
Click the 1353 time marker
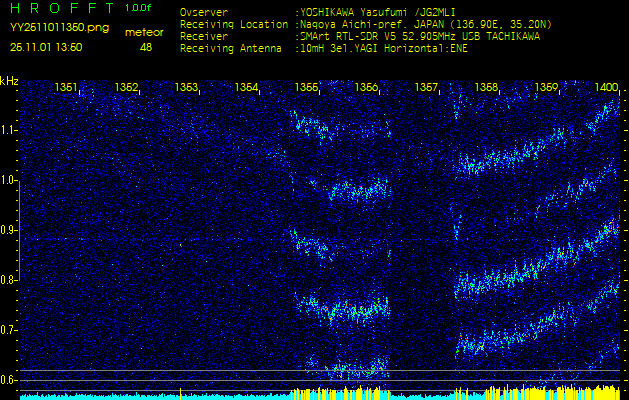[187, 88]
